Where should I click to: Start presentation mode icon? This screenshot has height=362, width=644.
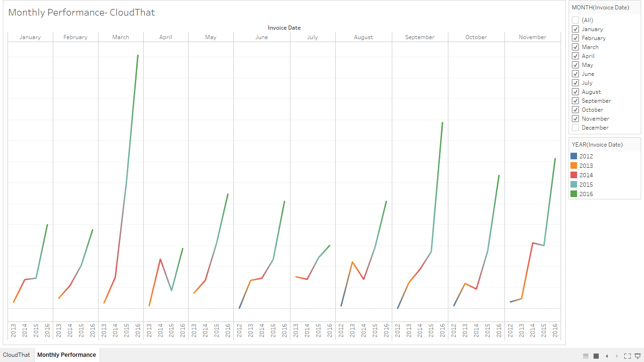(638, 356)
